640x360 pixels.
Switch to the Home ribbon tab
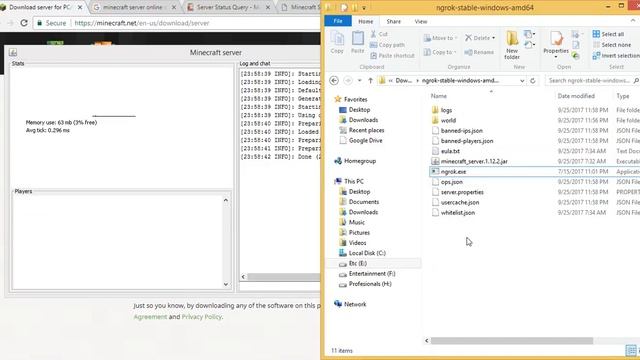pyautogui.click(x=366, y=21)
